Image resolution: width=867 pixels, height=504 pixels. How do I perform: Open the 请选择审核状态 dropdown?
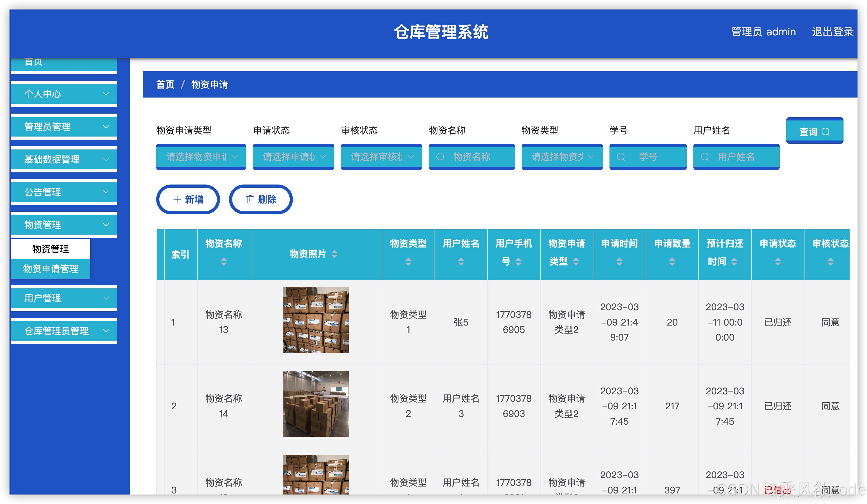point(381,157)
